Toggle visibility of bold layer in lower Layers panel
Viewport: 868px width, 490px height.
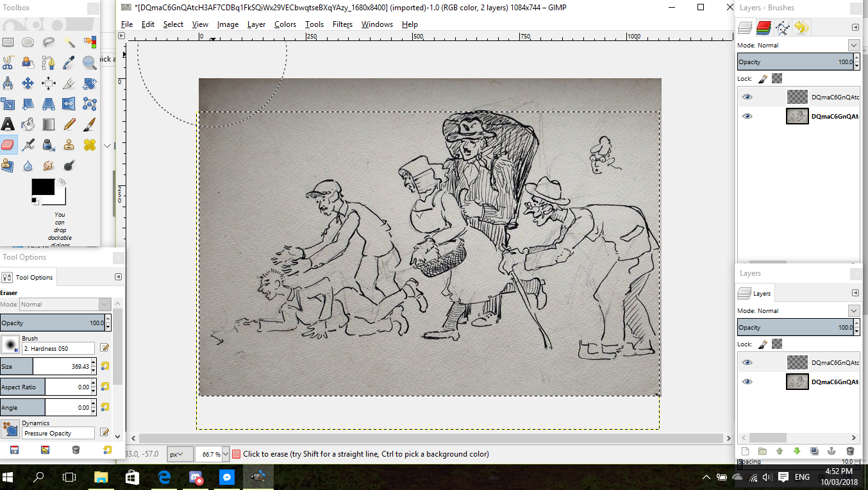coord(747,382)
